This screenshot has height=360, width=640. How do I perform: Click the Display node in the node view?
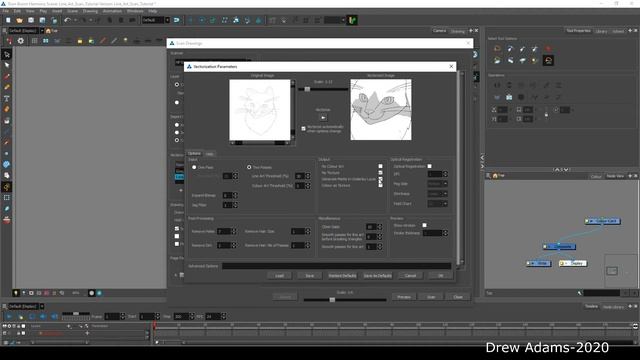coord(573,263)
